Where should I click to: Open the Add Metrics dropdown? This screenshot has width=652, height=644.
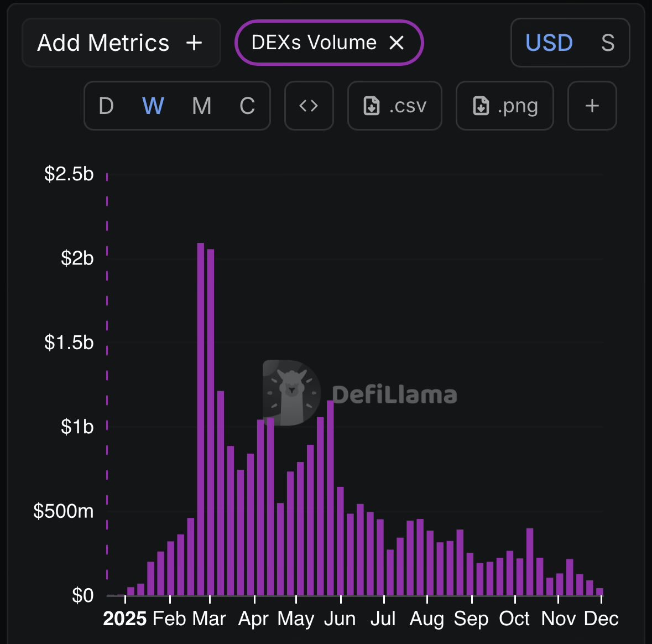point(121,43)
